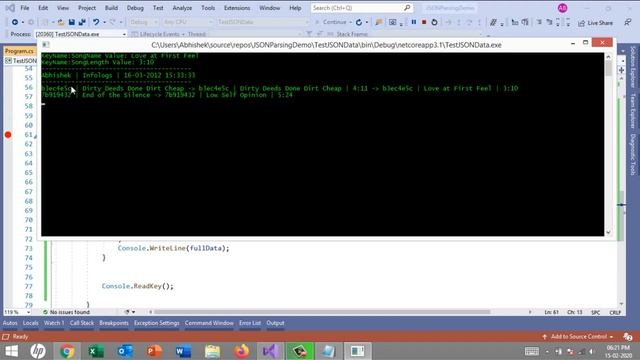Image resolution: width=640 pixels, height=360 pixels.
Task: Switch to the Breakpoints tab
Action: pos(114,323)
